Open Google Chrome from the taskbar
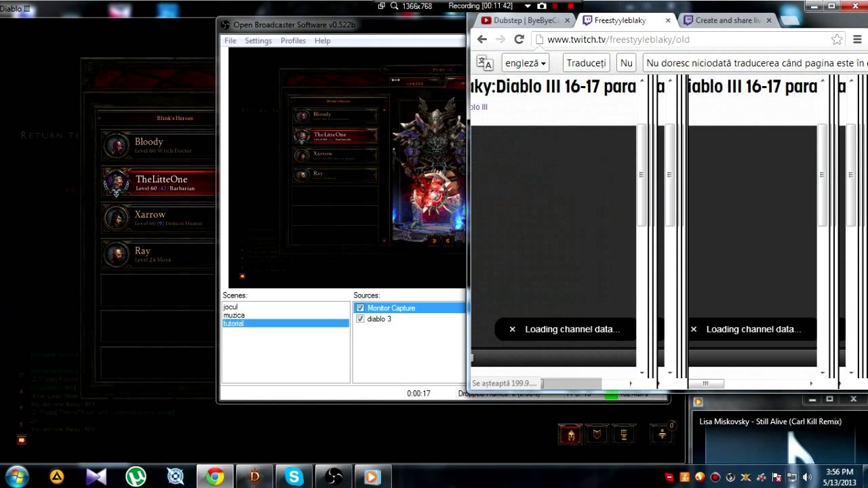The width and height of the screenshot is (868, 488). 215,476
